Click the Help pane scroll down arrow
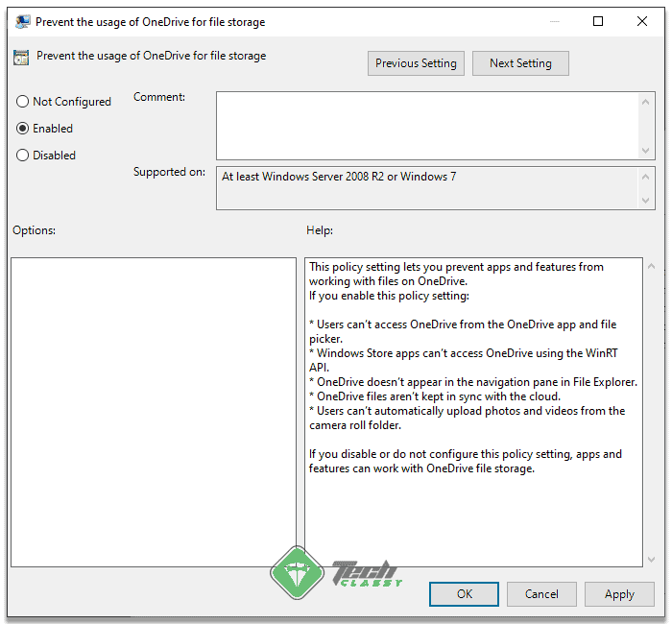Screen dimensions: 672x624 pos(652,560)
